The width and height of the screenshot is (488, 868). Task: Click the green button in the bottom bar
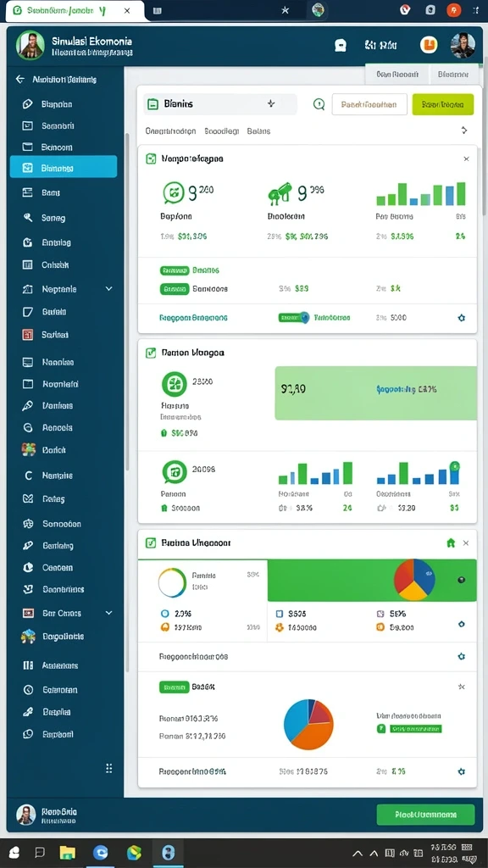click(x=425, y=815)
